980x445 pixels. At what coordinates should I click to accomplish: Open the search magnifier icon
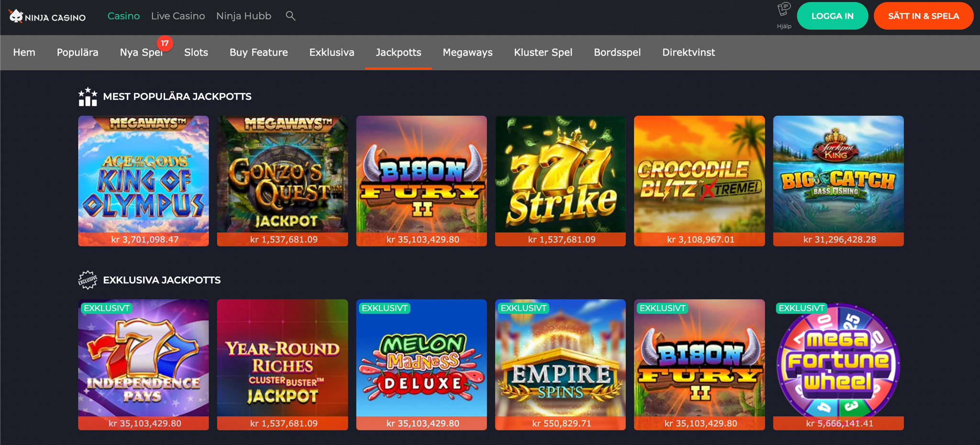point(290,16)
